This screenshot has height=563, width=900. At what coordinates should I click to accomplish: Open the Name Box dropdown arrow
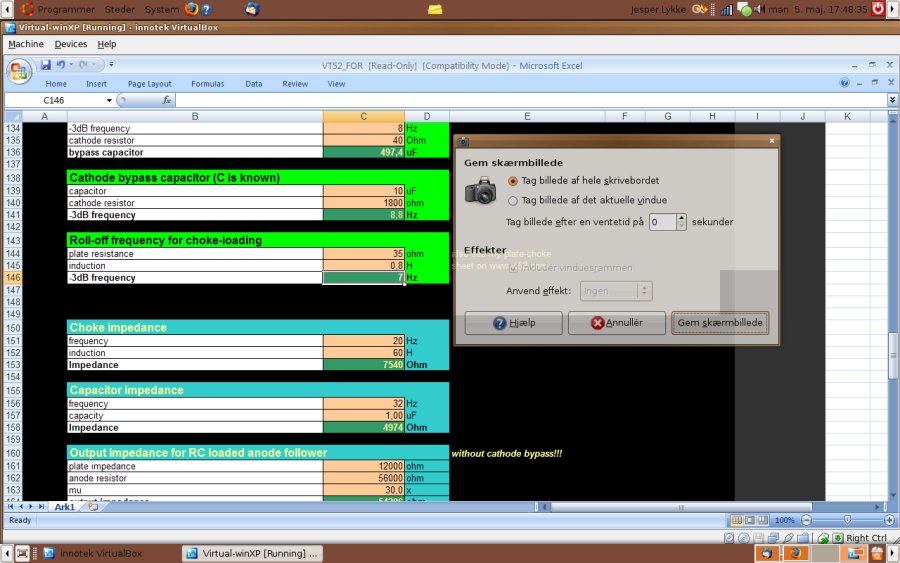point(109,100)
